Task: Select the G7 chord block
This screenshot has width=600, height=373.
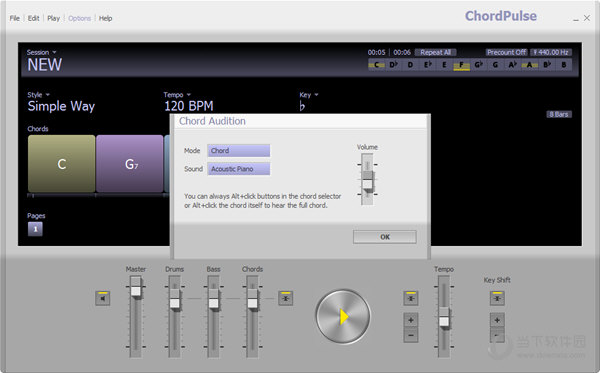Action: (130, 164)
